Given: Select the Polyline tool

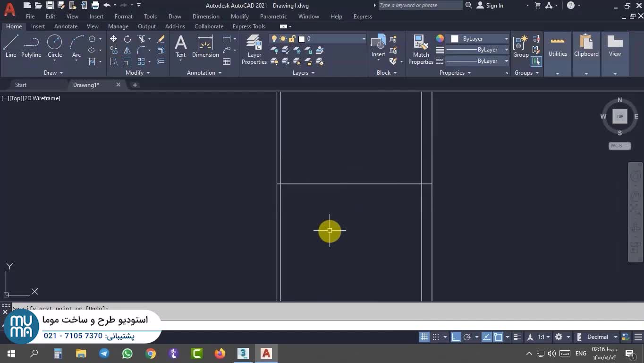Looking at the screenshot, I should tap(31, 46).
